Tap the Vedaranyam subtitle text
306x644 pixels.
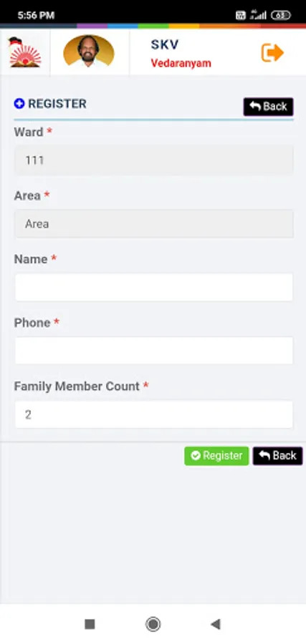(181, 63)
